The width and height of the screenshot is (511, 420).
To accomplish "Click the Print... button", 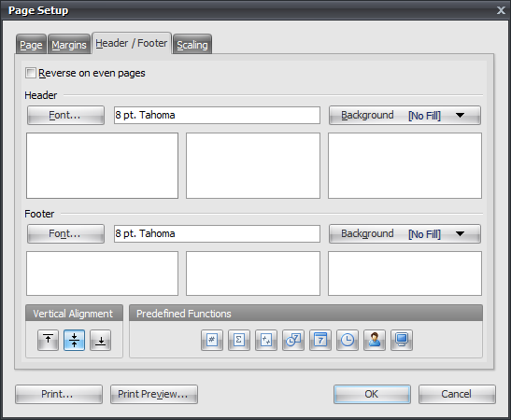I will pos(59,394).
